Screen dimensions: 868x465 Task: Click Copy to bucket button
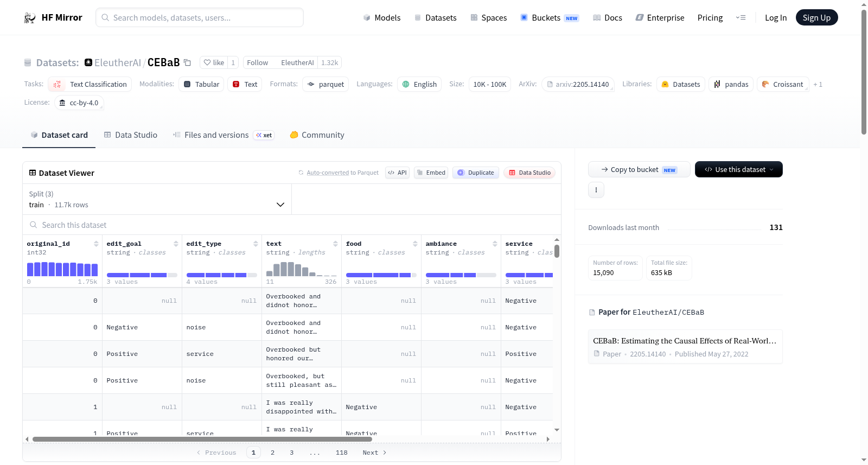[639, 169]
